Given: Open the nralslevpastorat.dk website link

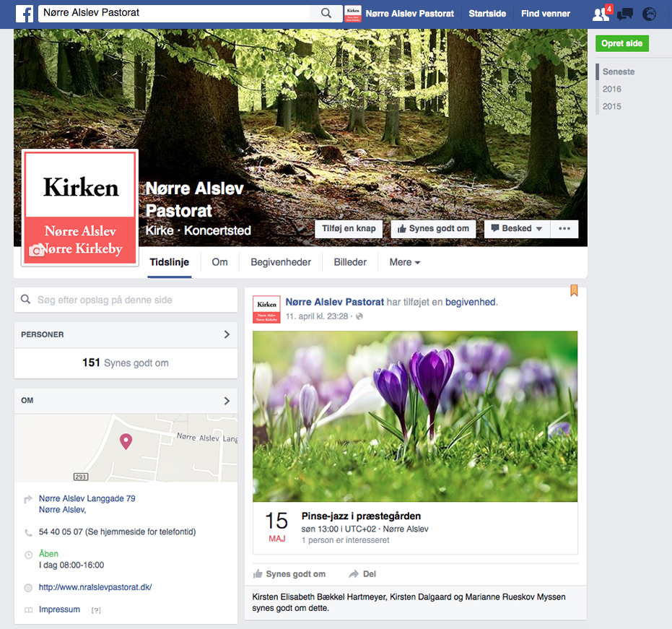Looking at the screenshot, I should pyautogui.click(x=95, y=587).
